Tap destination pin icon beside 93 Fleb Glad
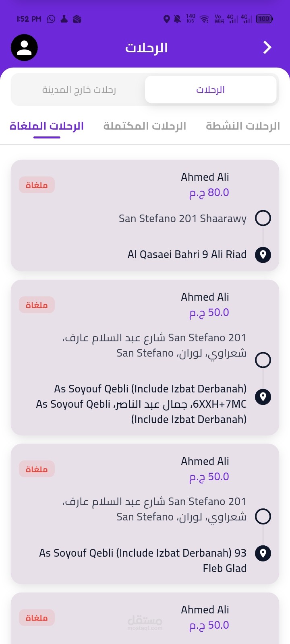Screen dimensions: 290x644 tap(263, 553)
